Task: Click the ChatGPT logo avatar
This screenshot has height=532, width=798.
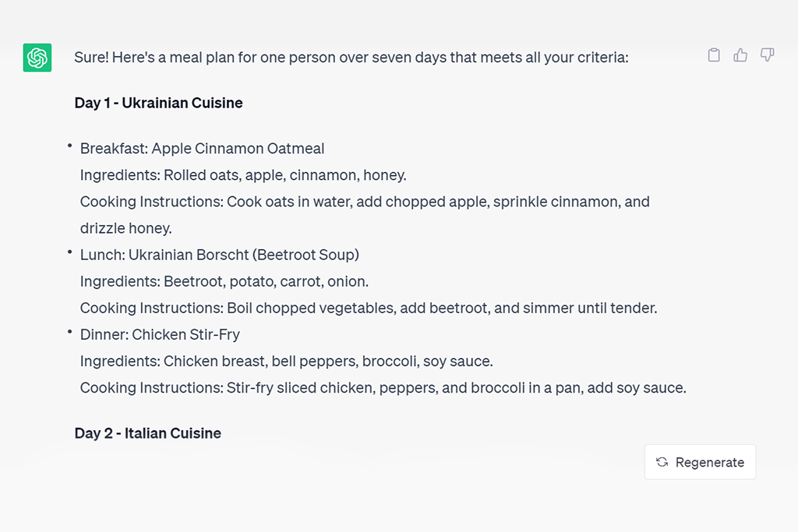Action: point(37,58)
